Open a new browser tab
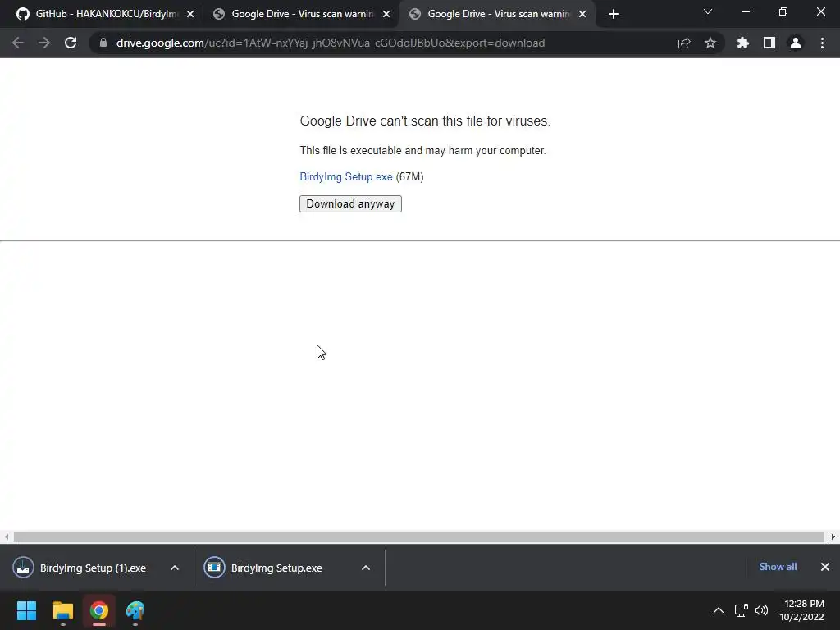The image size is (840, 630). [614, 14]
